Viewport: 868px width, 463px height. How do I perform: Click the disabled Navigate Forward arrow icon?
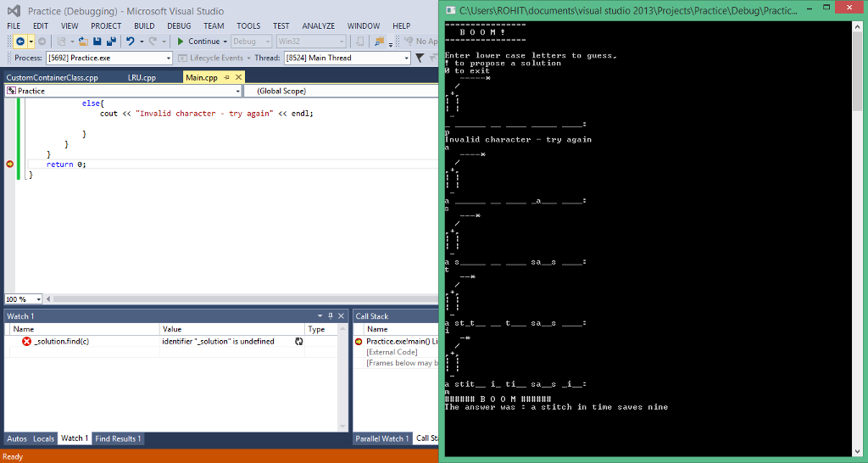42,42
